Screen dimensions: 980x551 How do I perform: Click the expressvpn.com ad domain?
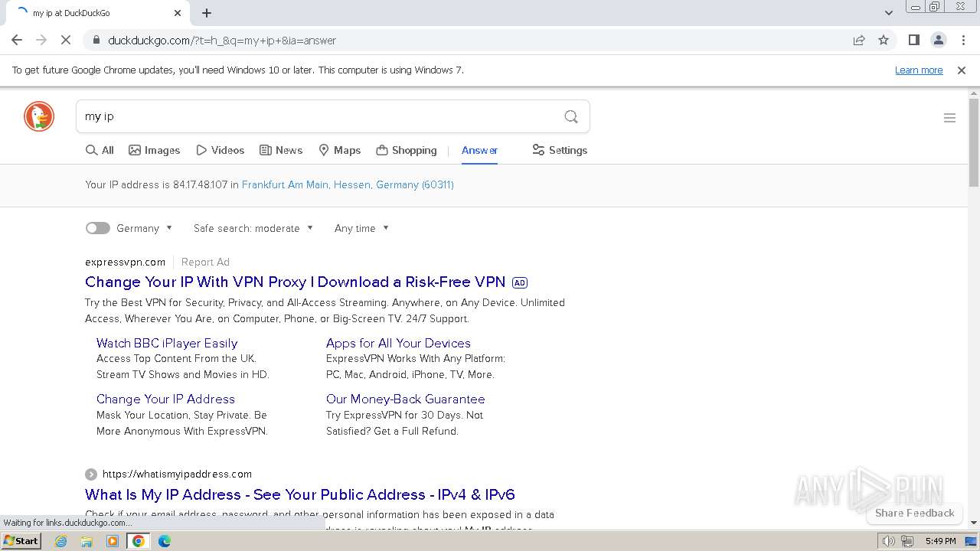point(126,262)
